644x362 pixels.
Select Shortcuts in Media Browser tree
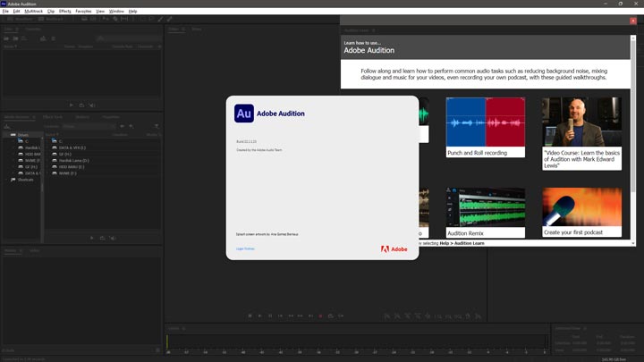(25, 180)
